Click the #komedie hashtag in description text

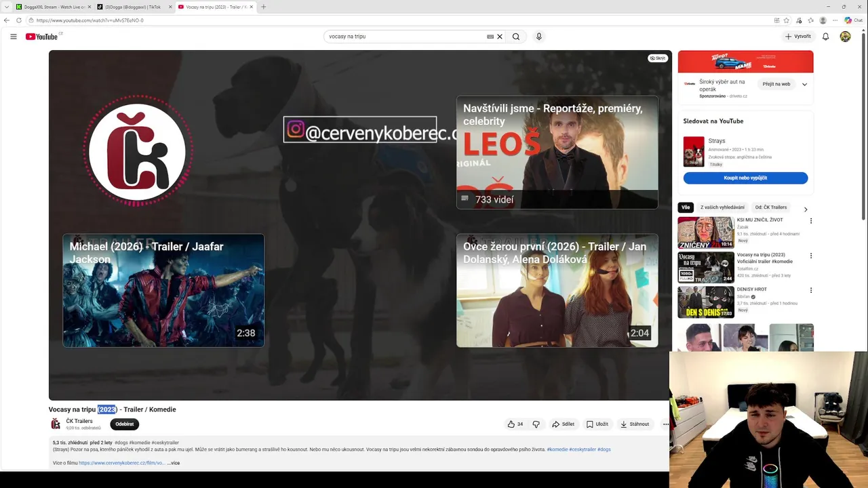(557, 449)
